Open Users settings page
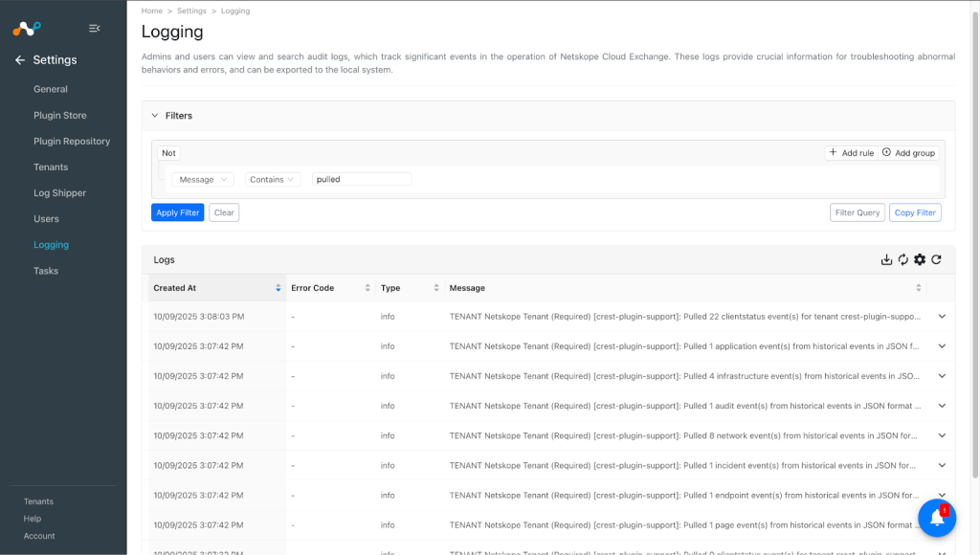Image resolution: width=980 pixels, height=555 pixels. pos(46,219)
